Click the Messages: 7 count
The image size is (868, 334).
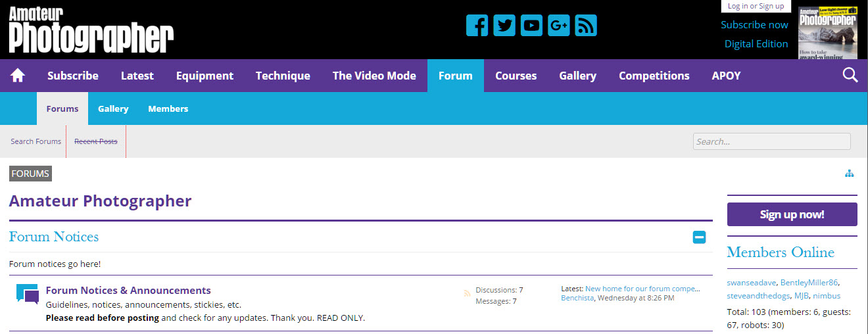(496, 301)
